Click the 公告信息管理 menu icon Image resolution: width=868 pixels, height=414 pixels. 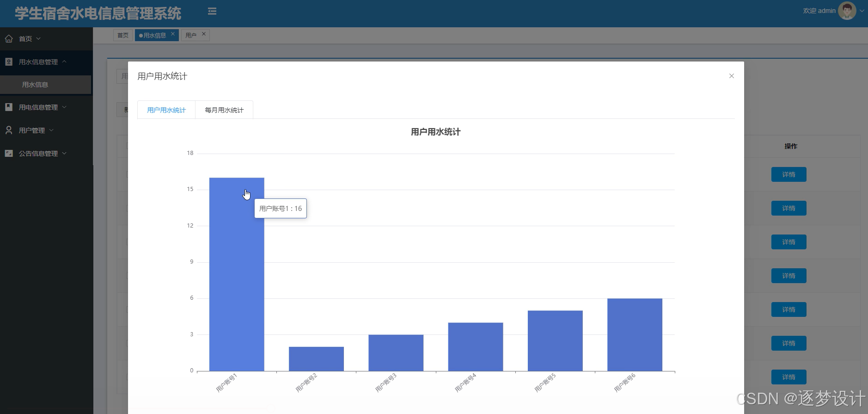pos(9,153)
